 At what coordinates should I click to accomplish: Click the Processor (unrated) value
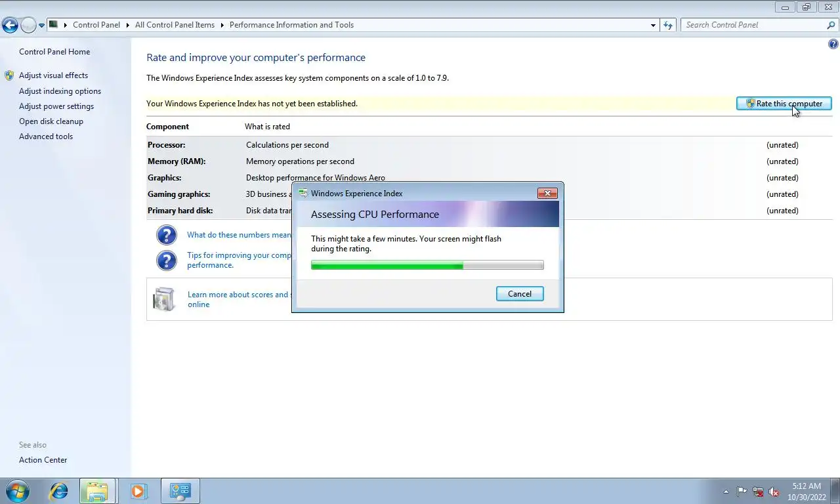[782, 145]
